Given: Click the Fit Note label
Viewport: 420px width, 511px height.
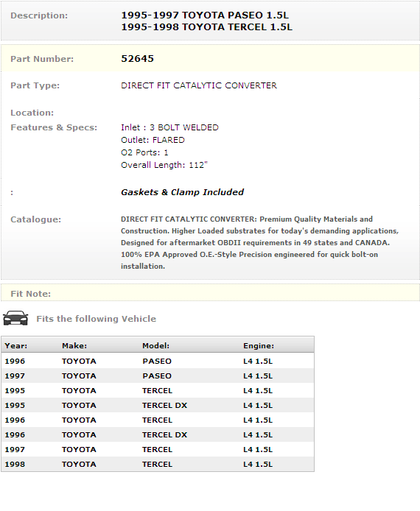Looking at the screenshot, I should [31, 294].
